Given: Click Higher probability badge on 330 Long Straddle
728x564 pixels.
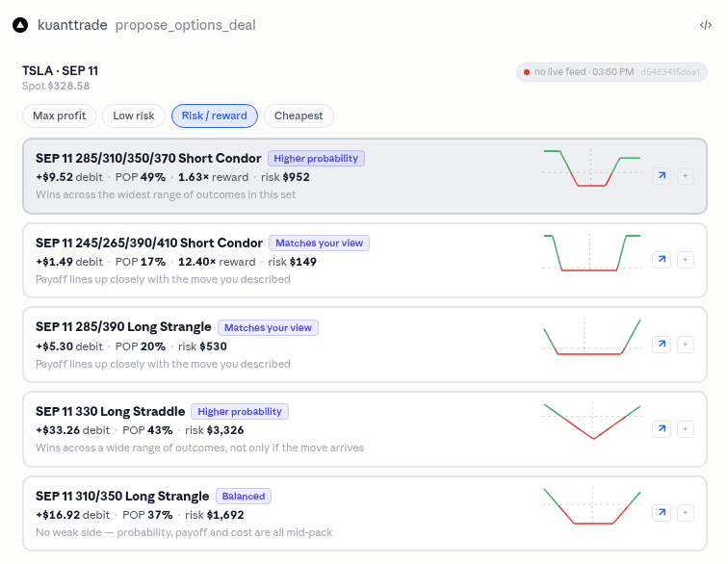Looking at the screenshot, I should tap(240, 412).
